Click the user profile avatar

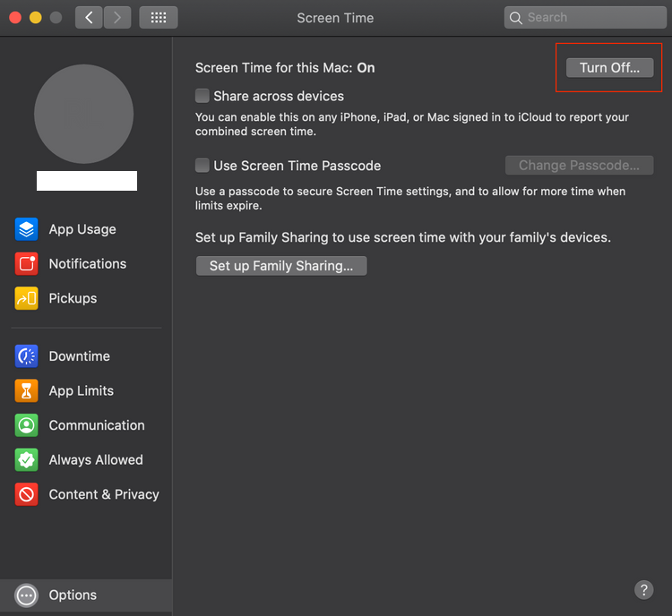pos(84,114)
